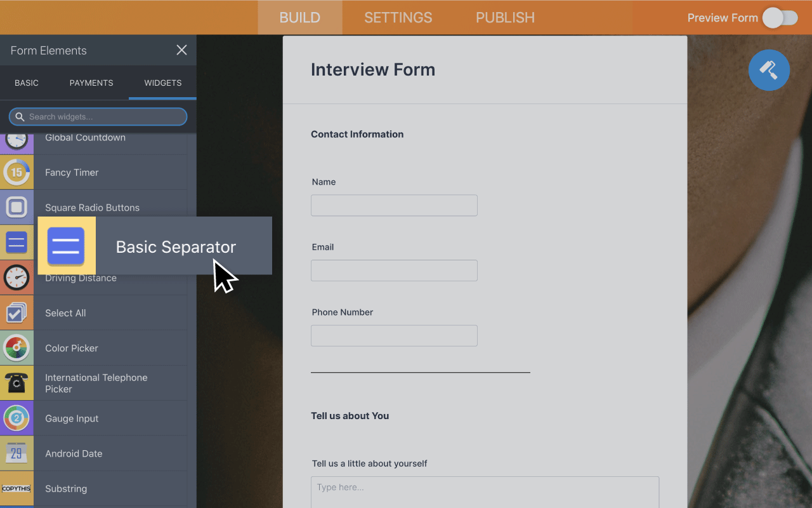
Task: Select the Color Picker widget icon
Action: pyautogui.click(x=17, y=347)
